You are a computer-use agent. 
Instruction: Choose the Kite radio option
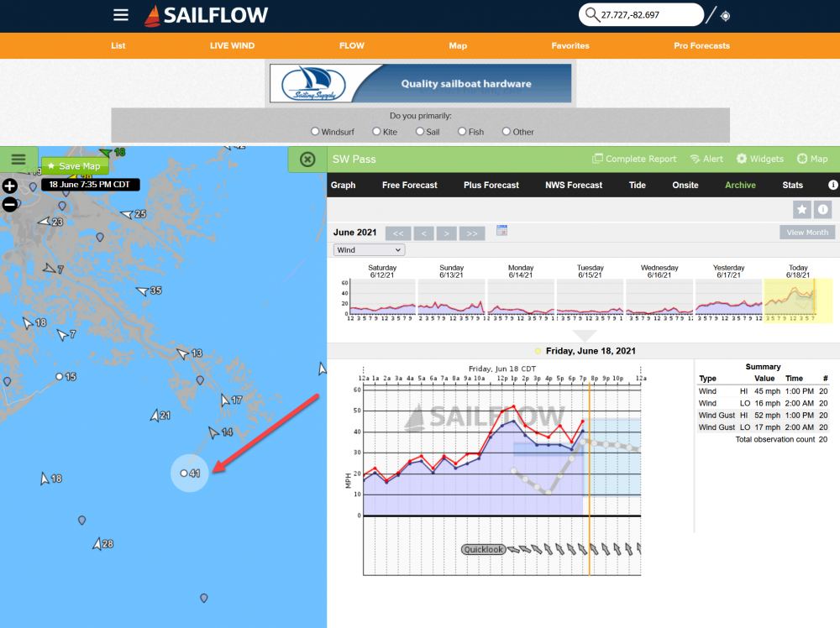click(377, 131)
